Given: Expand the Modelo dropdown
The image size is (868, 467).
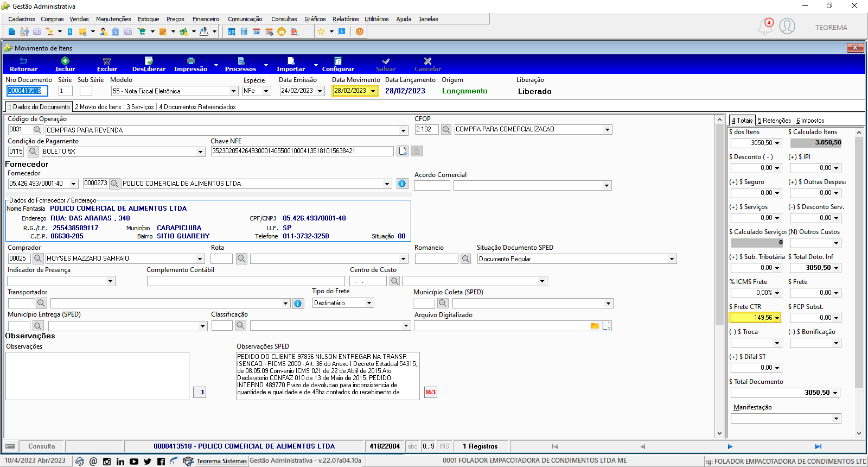Looking at the screenshot, I should (234, 91).
